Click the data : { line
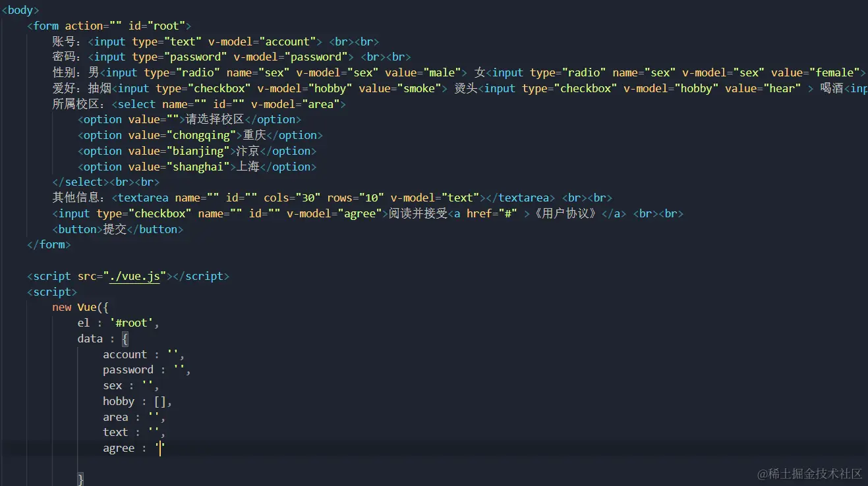 [103, 339]
